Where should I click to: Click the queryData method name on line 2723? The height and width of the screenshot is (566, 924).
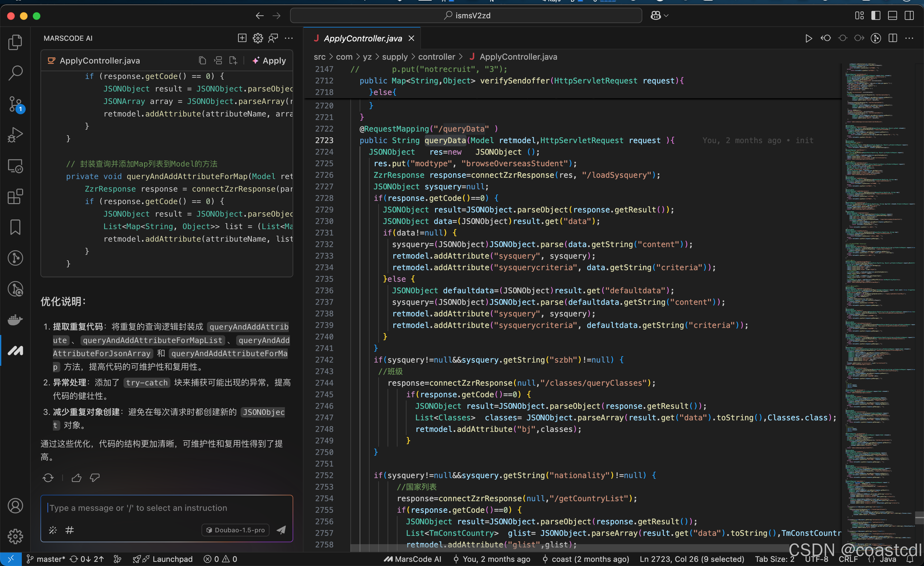click(445, 140)
